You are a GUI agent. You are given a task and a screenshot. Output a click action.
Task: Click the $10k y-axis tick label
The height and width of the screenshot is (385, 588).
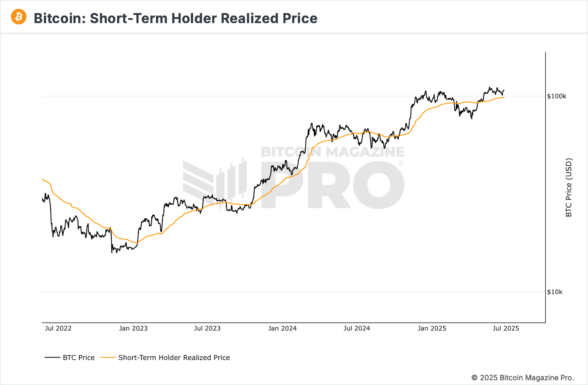pyautogui.click(x=555, y=292)
